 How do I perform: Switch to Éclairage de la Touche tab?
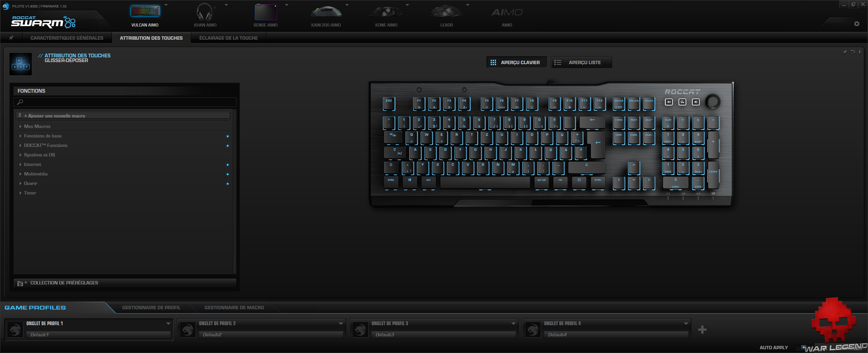pos(229,38)
